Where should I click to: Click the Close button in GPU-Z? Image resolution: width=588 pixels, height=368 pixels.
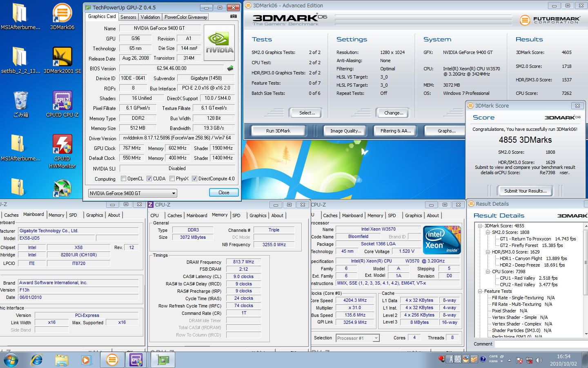[x=224, y=193]
